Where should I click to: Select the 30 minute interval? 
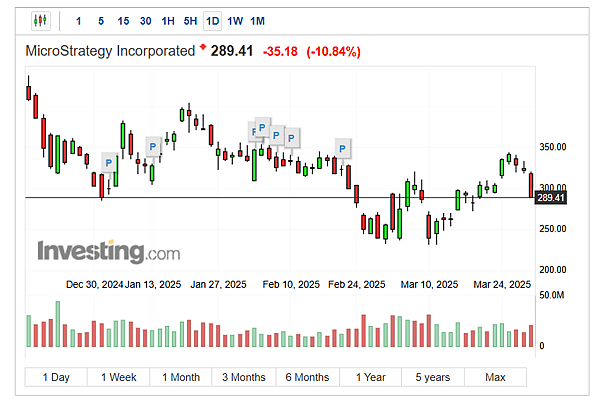point(145,21)
